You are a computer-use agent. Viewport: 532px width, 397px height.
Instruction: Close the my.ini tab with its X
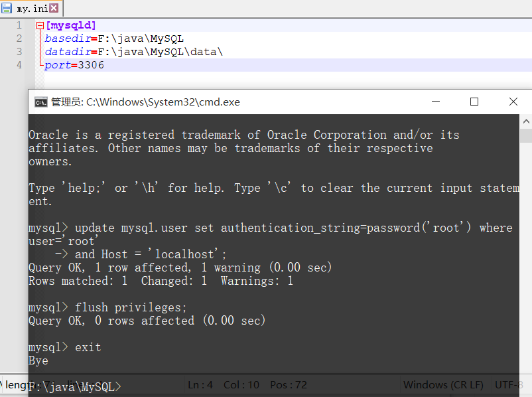click(53, 9)
